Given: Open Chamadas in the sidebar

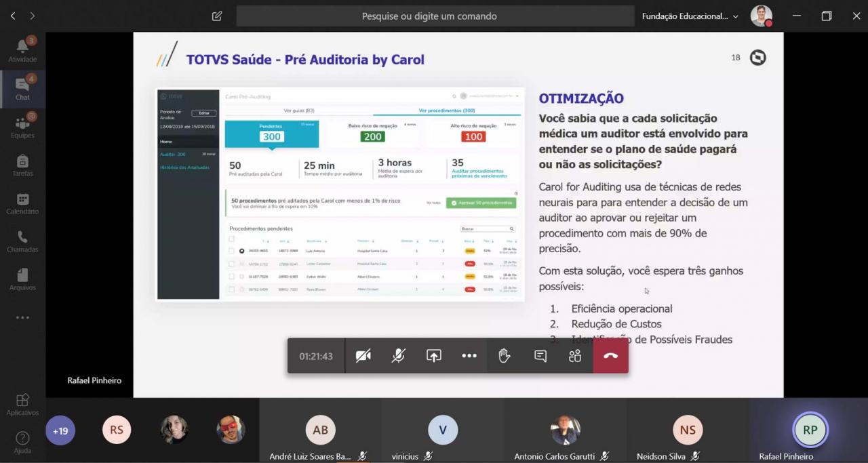Looking at the screenshot, I should [22, 241].
